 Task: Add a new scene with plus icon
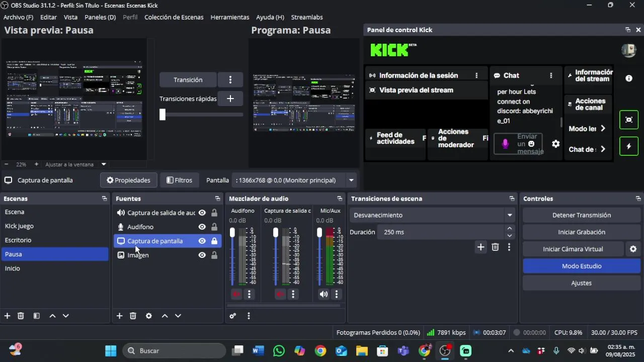pyautogui.click(x=7, y=316)
